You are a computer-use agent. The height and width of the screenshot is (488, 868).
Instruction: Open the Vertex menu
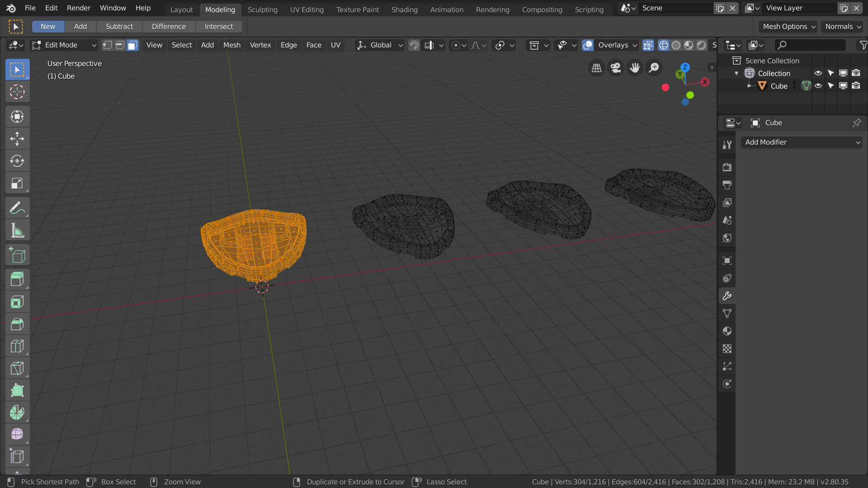point(260,45)
